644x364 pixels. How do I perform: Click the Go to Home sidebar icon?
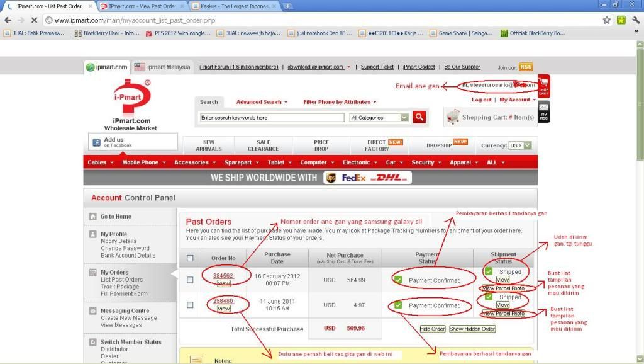point(93,217)
